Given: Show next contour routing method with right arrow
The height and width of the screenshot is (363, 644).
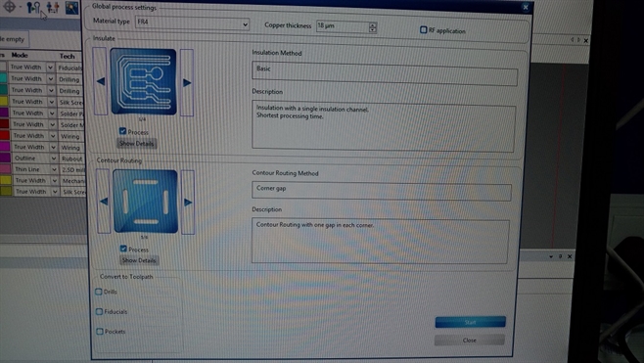Looking at the screenshot, I should [x=188, y=202].
